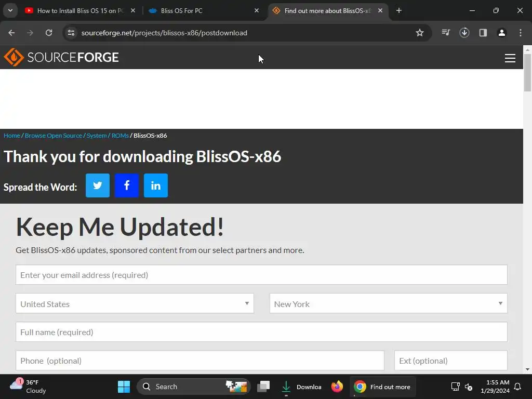532x399 pixels.
Task: Open the weather widget showing 36°F
Action: pos(28,387)
